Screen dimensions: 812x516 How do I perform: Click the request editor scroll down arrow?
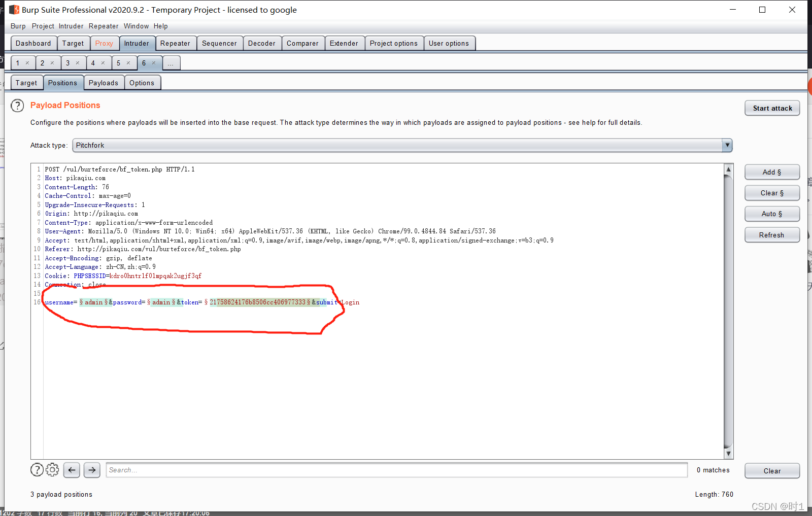pos(728,454)
